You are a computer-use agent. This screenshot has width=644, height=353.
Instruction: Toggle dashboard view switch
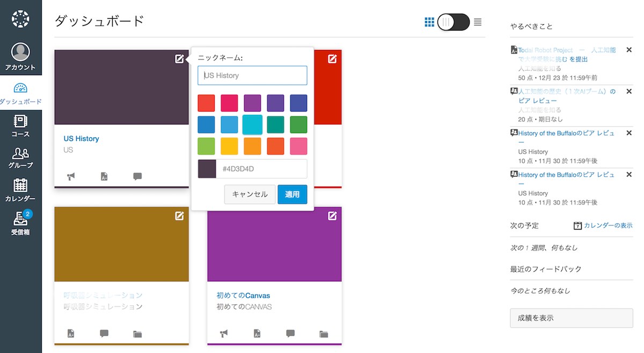point(453,22)
